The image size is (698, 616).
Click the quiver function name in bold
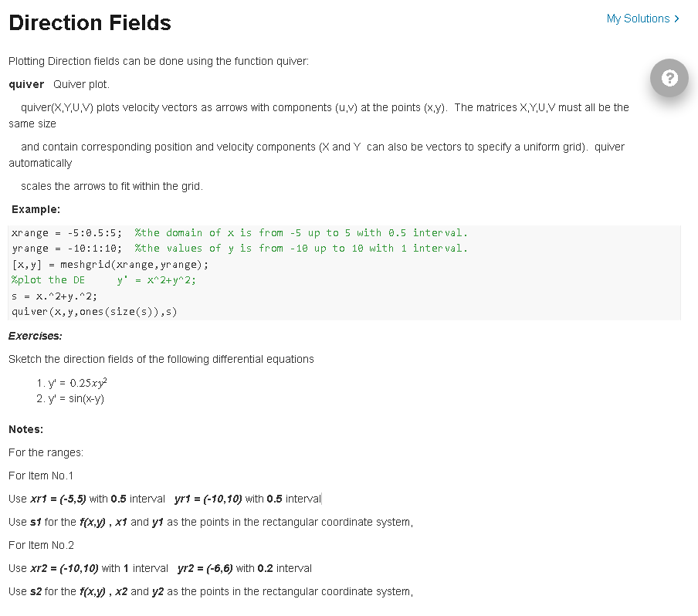coord(25,84)
